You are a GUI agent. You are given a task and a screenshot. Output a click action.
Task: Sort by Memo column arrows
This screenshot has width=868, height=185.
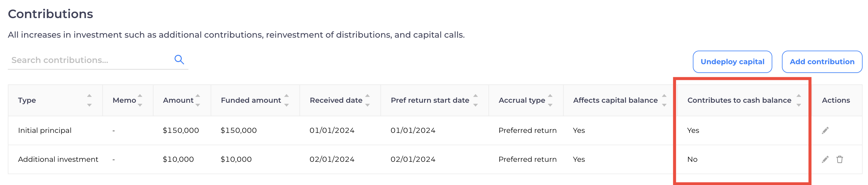coord(140,100)
